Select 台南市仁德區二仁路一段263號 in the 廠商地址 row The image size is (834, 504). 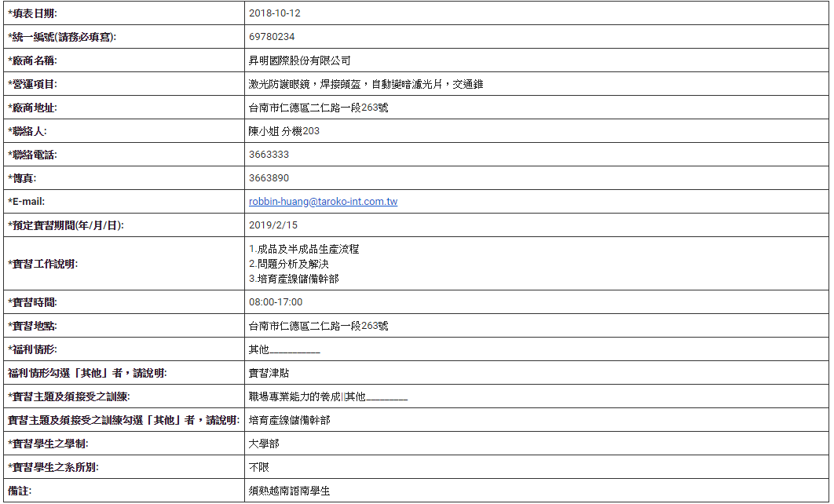pyautogui.click(x=318, y=108)
